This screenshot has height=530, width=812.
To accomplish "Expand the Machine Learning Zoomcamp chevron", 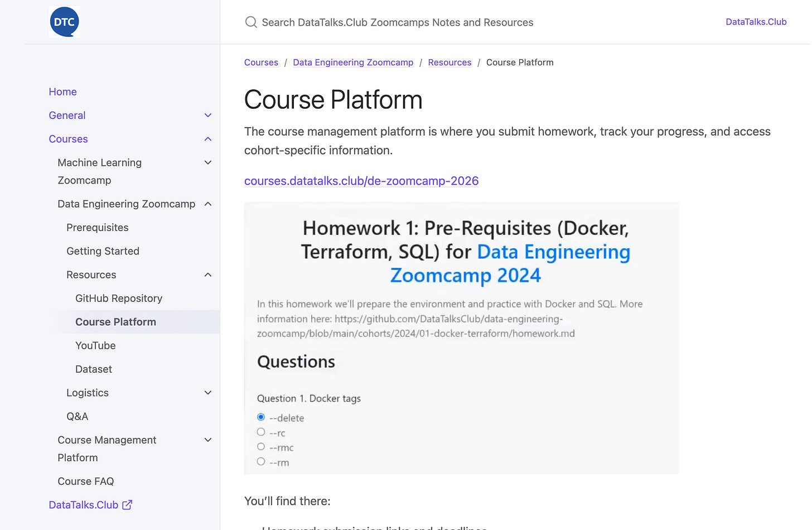I will pos(208,163).
